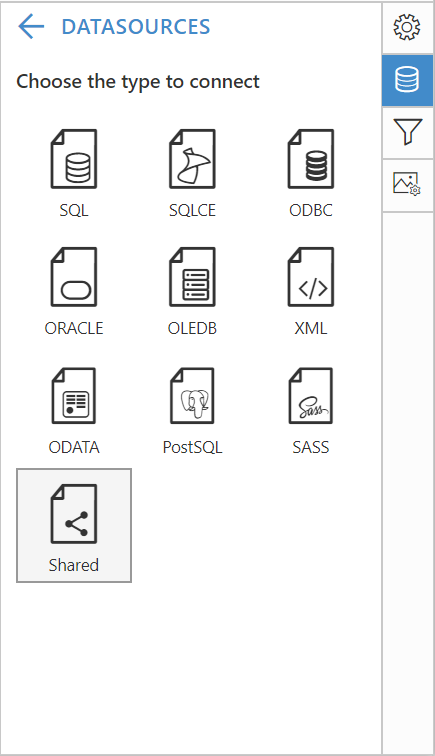The height and width of the screenshot is (756, 435).
Task: Click the ORACLE text label
Action: coord(74,328)
